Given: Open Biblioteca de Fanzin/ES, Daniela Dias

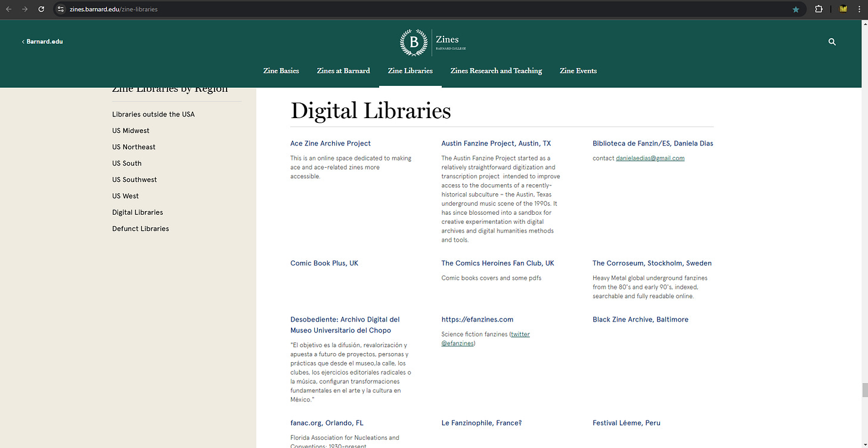Looking at the screenshot, I should (653, 143).
